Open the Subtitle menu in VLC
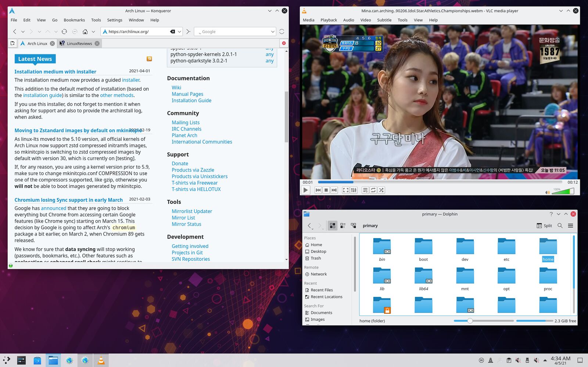Screen dimensions: 588x367 pyautogui.click(x=384, y=20)
